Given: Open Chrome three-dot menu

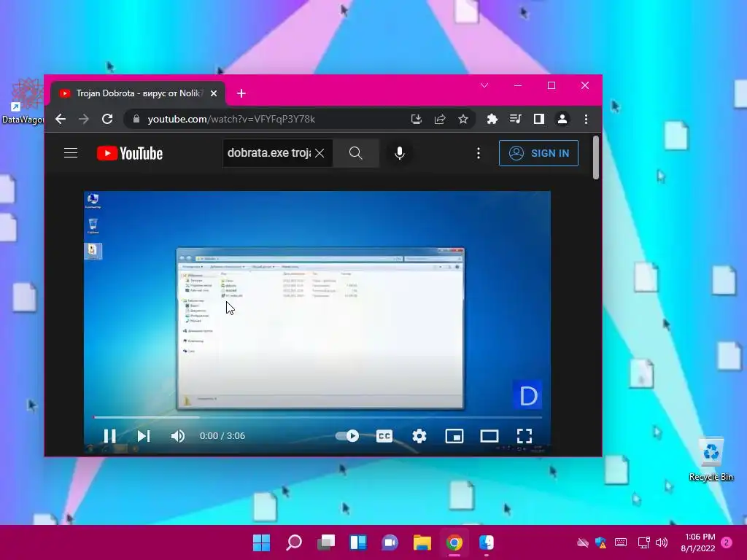Looking at the screenshot, I should point(586,119).
